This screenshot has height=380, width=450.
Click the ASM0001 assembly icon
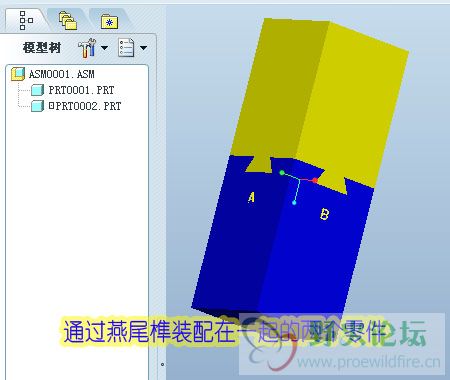pyautogui.click(x=18, y=74)
